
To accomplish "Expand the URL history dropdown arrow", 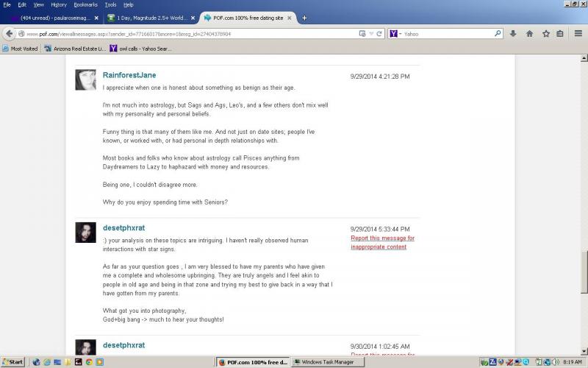I will pos(371,33).
